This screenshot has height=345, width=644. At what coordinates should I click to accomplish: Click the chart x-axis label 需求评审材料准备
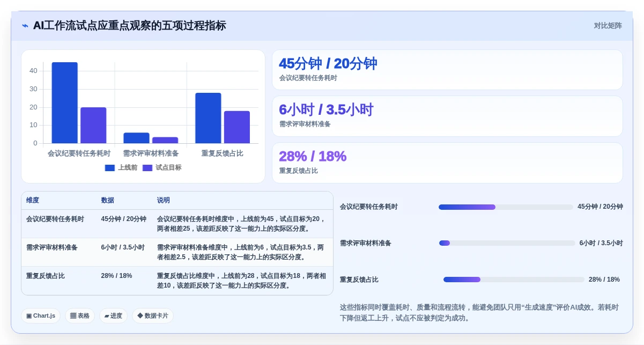pyautogui.click(x=151, y=153)
